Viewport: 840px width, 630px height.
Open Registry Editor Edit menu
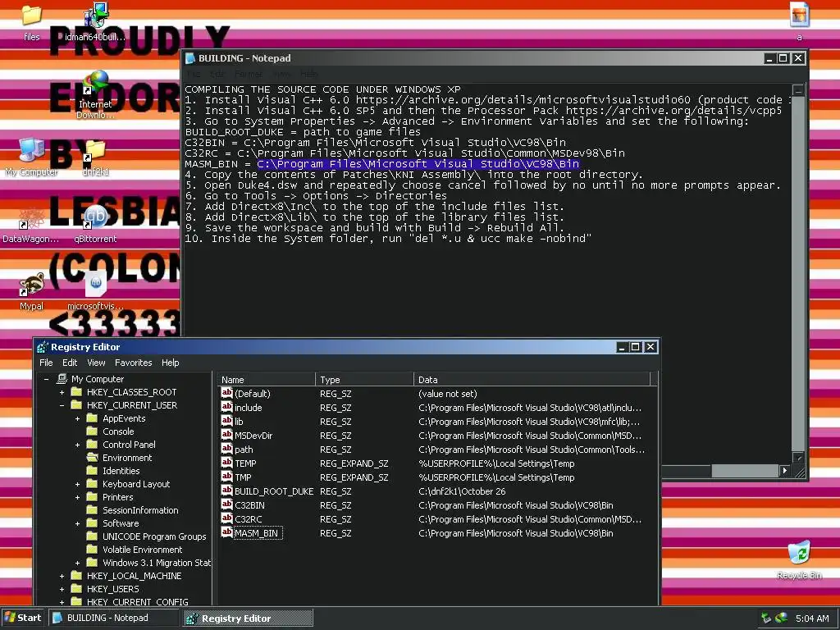[x=70, y=363]
